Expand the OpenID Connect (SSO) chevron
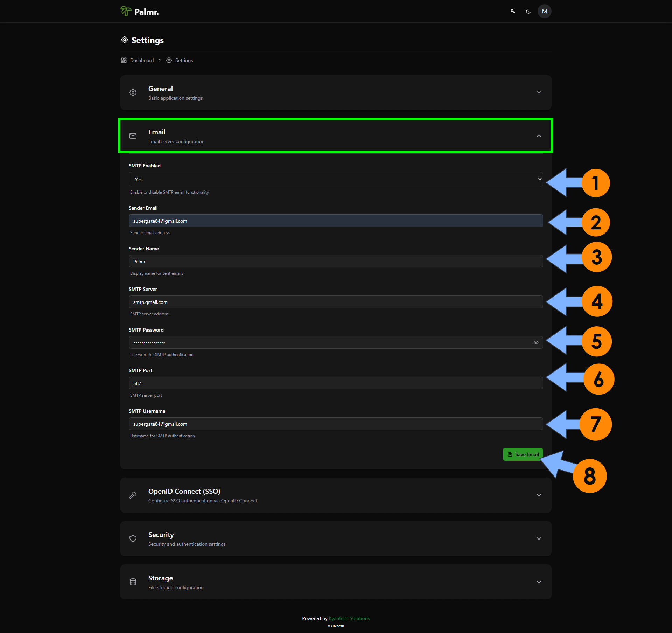This screenshot has width=672, height=633. (x=539, y=495)
